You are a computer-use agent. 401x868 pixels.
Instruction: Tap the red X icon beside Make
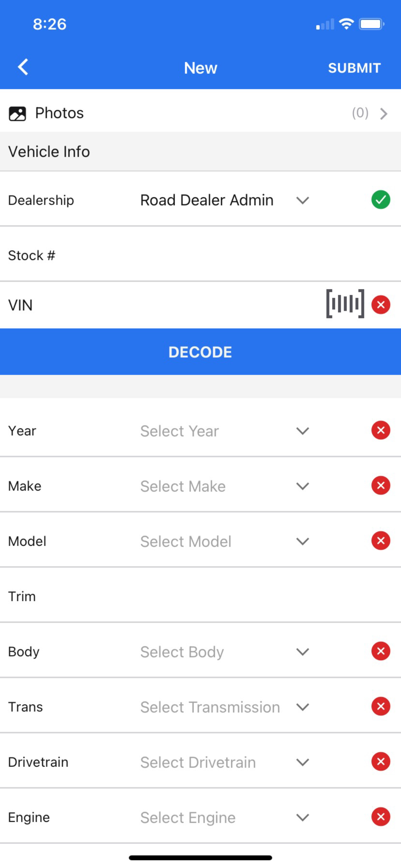381,486
